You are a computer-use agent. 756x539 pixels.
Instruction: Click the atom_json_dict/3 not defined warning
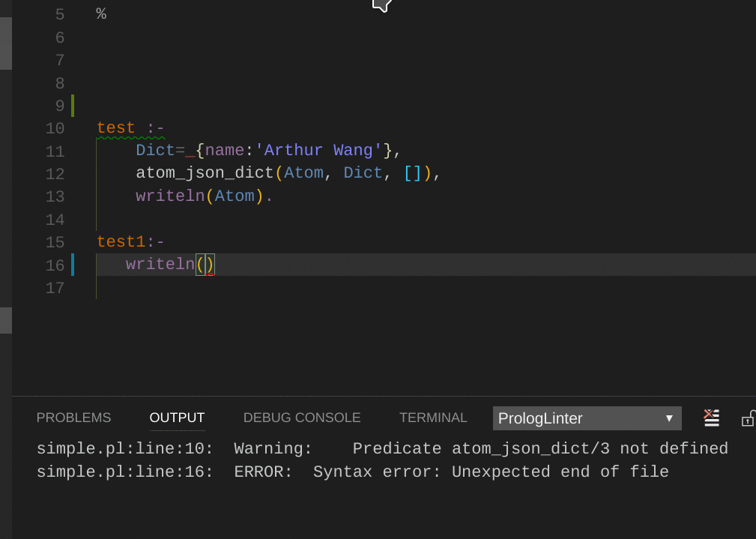(382, 449)
